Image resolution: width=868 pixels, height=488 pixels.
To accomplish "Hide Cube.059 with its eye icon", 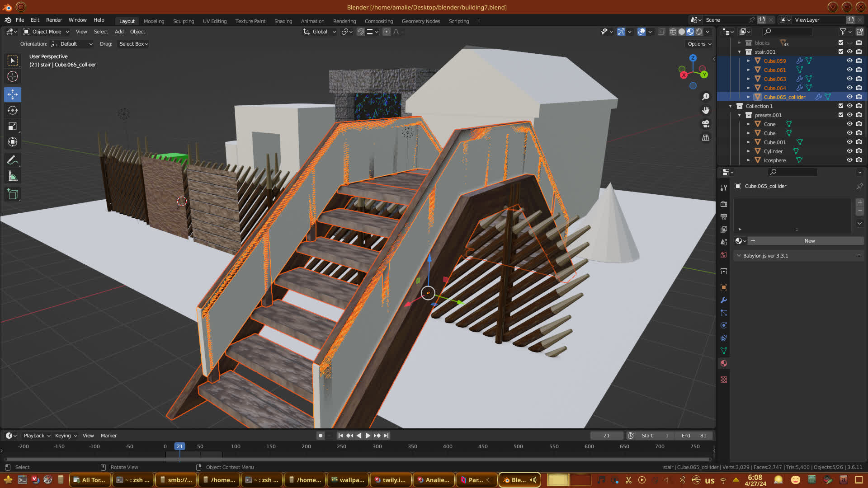I will [x=849, y=61].
